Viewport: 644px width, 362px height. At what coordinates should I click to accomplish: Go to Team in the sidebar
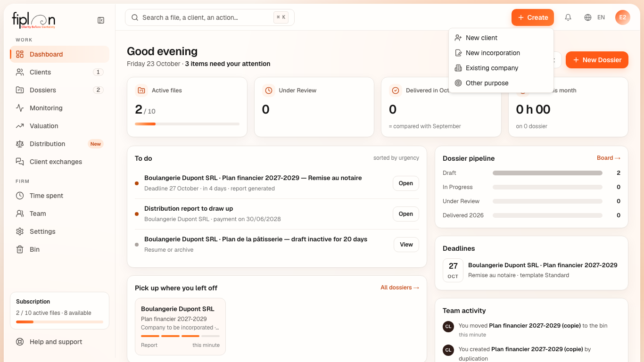(x=59, y=214)
